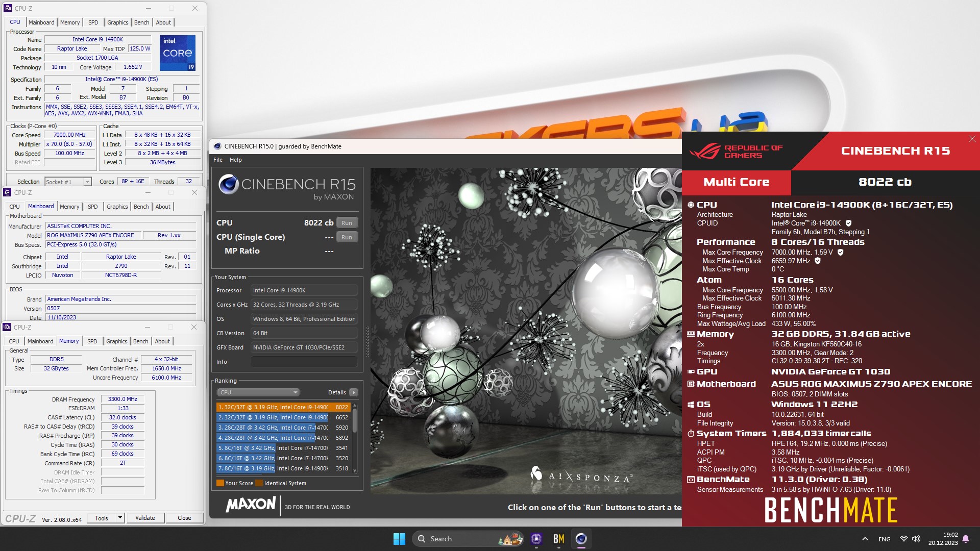The width and height of the screenshot is (980, 551).
Task: Open the clock showing 19:02 20.12.2023
Action: (943, 539)
